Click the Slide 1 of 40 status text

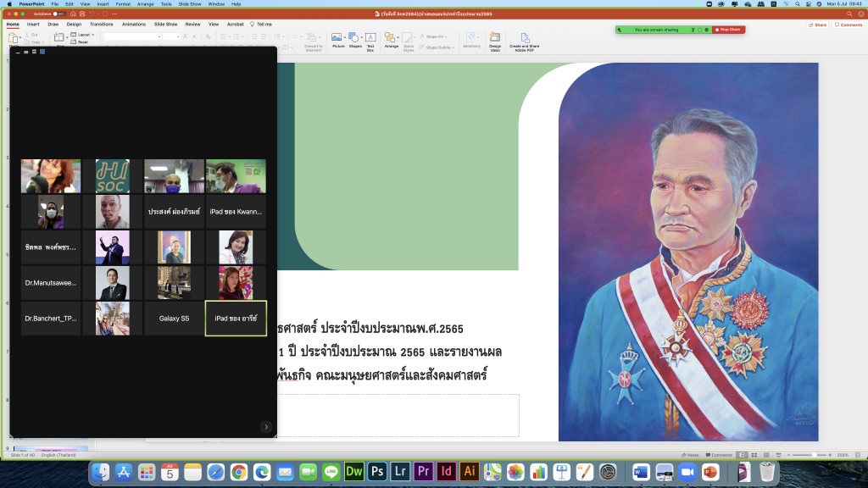[23, 455]
